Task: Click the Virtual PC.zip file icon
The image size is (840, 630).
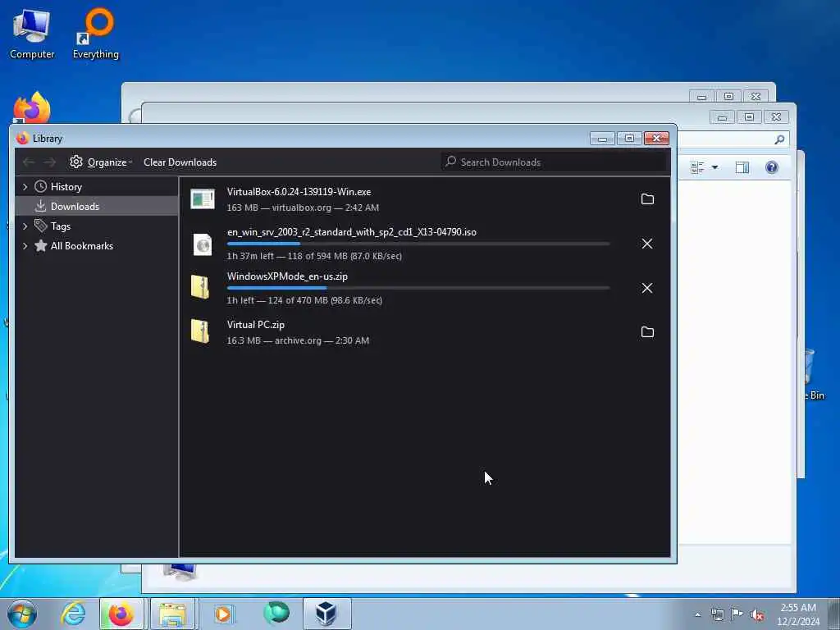Action: 200,331
